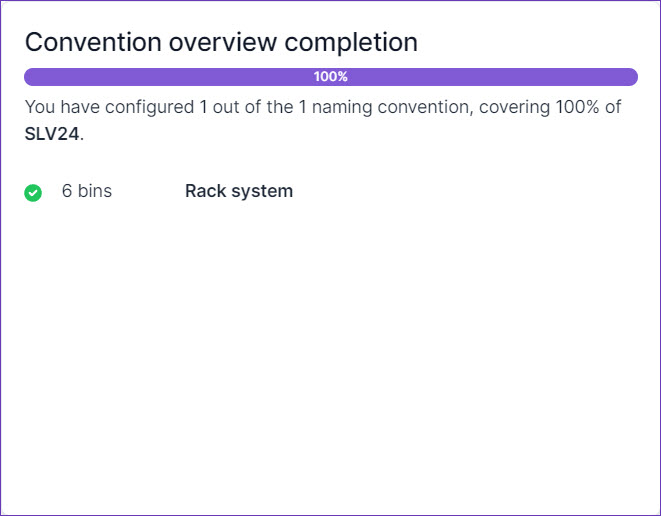This screenshot has height=516, width=661.
Task: Click the covering 100% of text
Action: [x=547, y=108]
